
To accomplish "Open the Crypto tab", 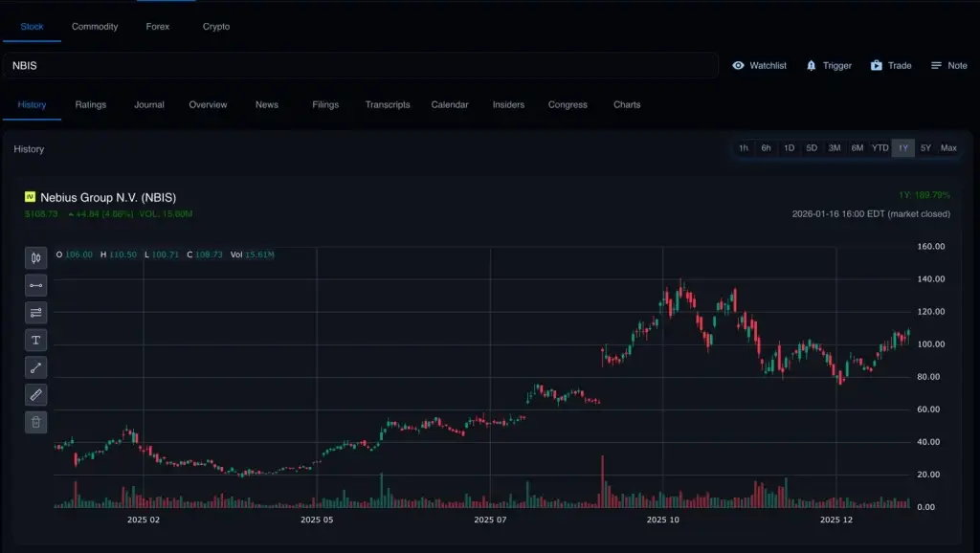I will click(x=215, y=26).
